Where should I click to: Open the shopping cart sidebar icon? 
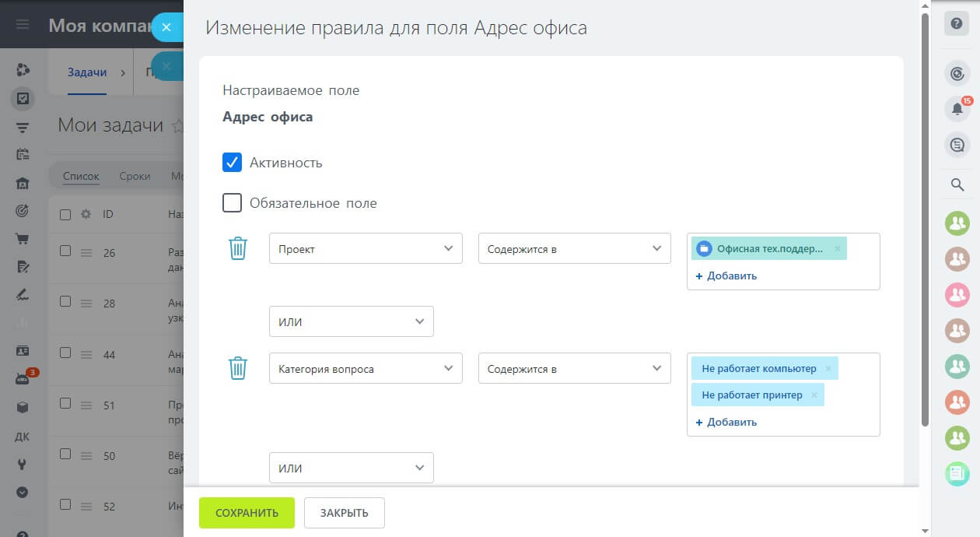click(23, 239)
